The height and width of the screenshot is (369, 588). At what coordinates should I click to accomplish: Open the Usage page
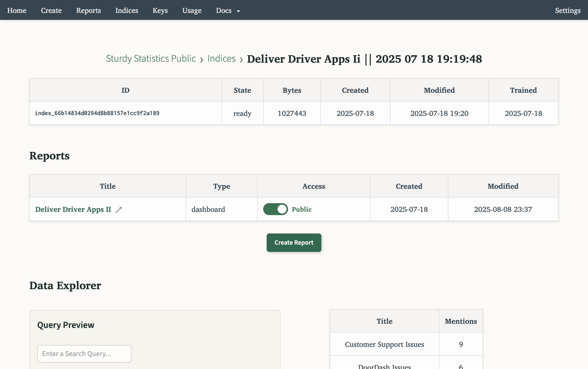click(x=192, y=10)
